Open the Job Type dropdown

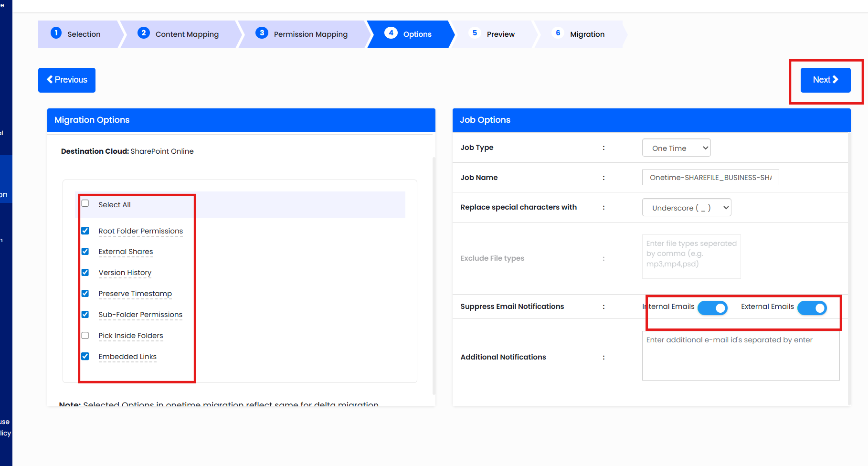pyautogui.click(x=676, y=148)
